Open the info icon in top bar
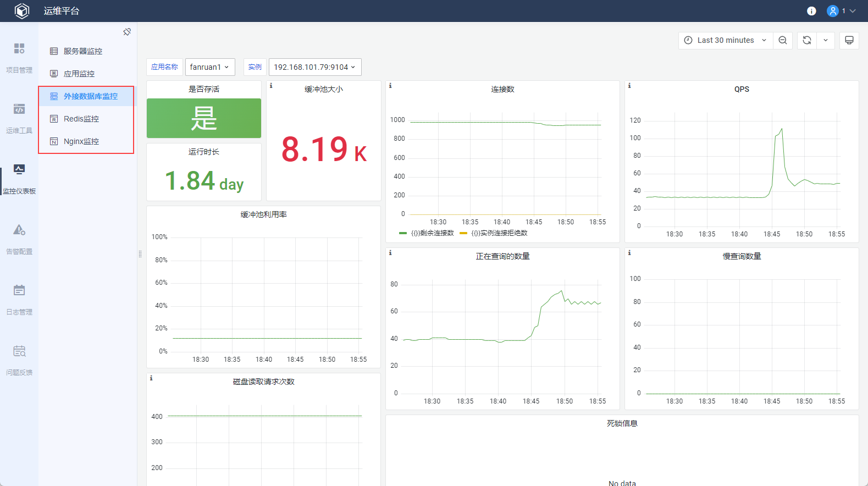This screenshot has width=868, height=486. tap(811, 11)
